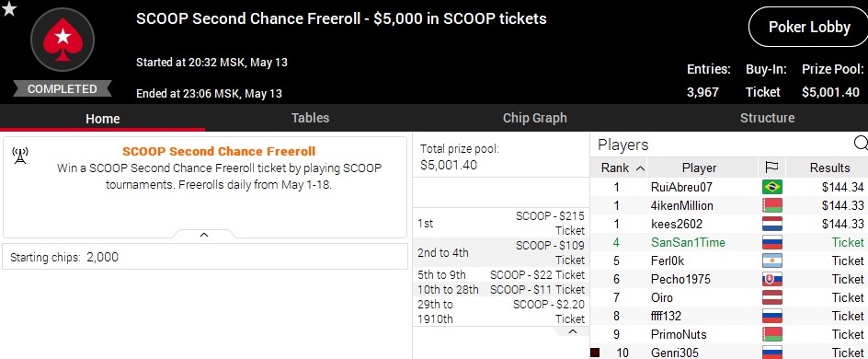Open the Chip Graph tab
Viewport: 868px width, 359px height.
[534, 118]
